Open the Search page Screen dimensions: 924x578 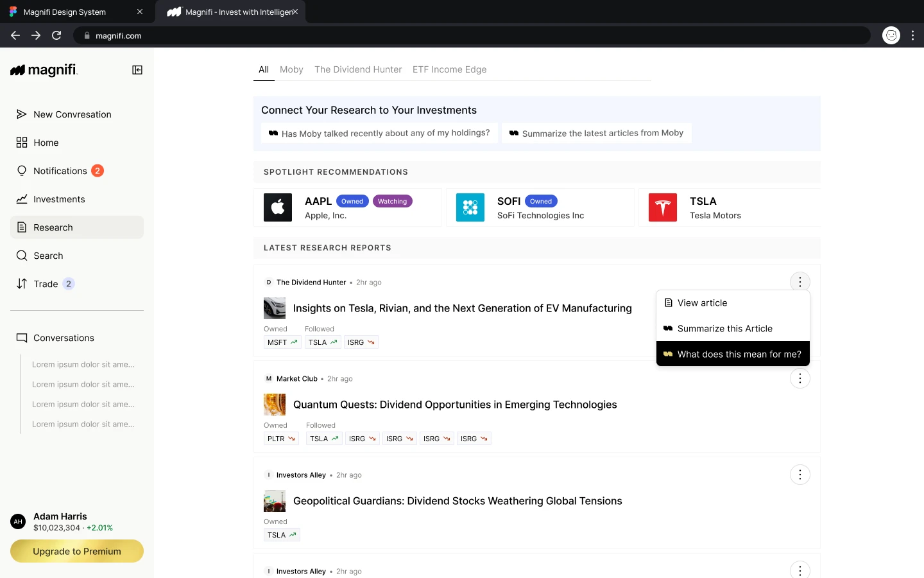[x=77, y=256]
